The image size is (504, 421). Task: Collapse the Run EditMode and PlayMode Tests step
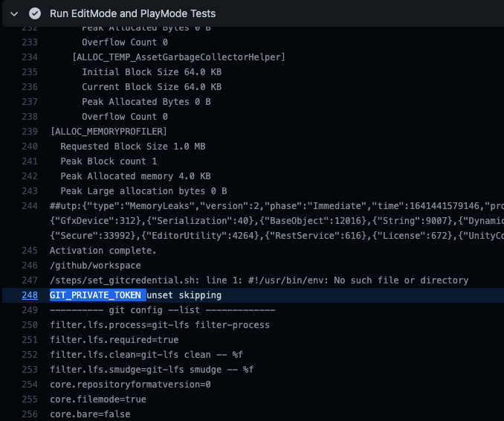click(14, 14)
